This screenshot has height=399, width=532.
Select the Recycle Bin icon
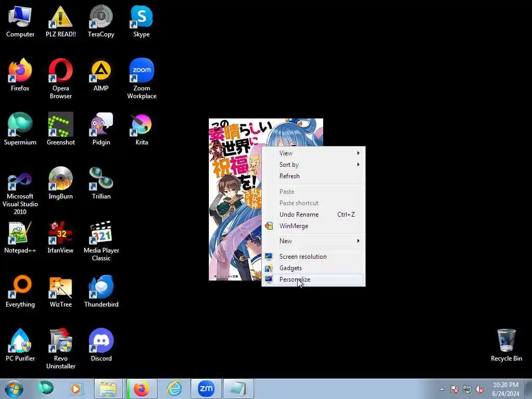[506, 345]
